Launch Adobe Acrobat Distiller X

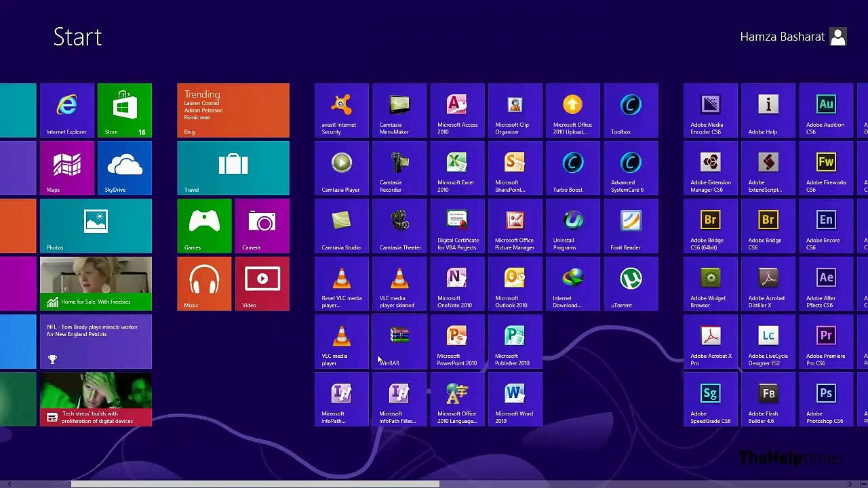click(768, 283)
